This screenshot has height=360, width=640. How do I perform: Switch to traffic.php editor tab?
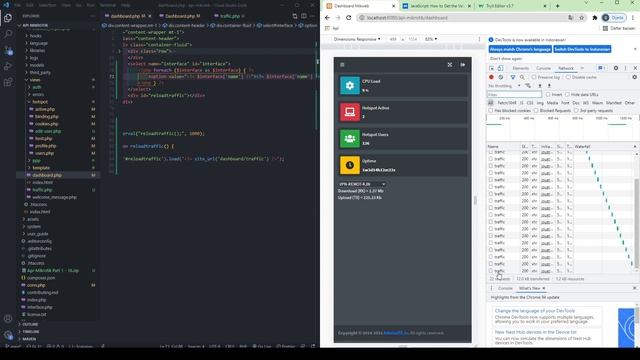click(229, 16)
